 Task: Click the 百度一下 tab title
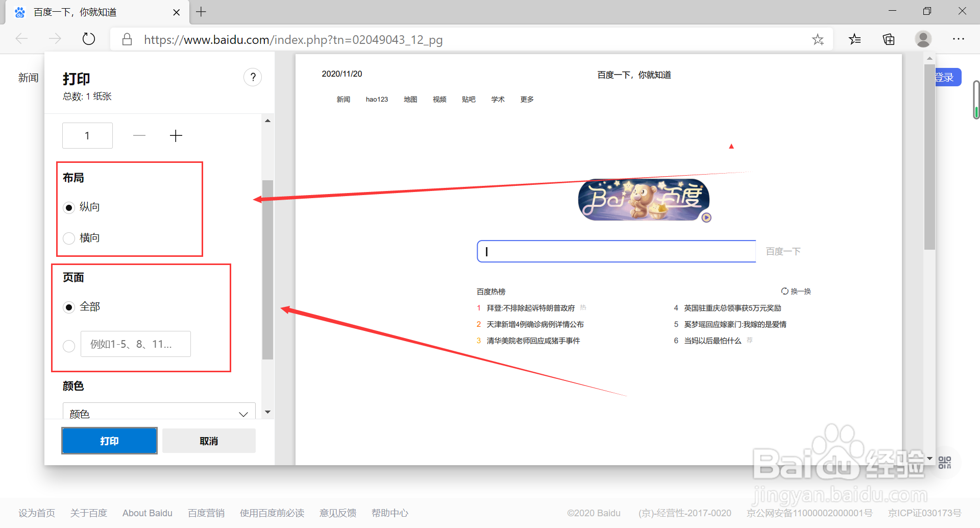click(x=75, y=12)
